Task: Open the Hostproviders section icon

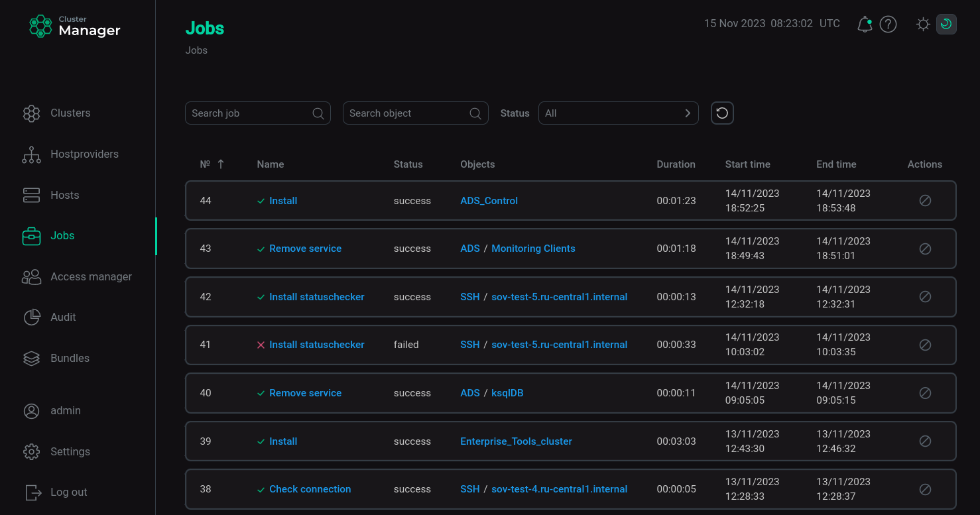Action: coord(31,154)
